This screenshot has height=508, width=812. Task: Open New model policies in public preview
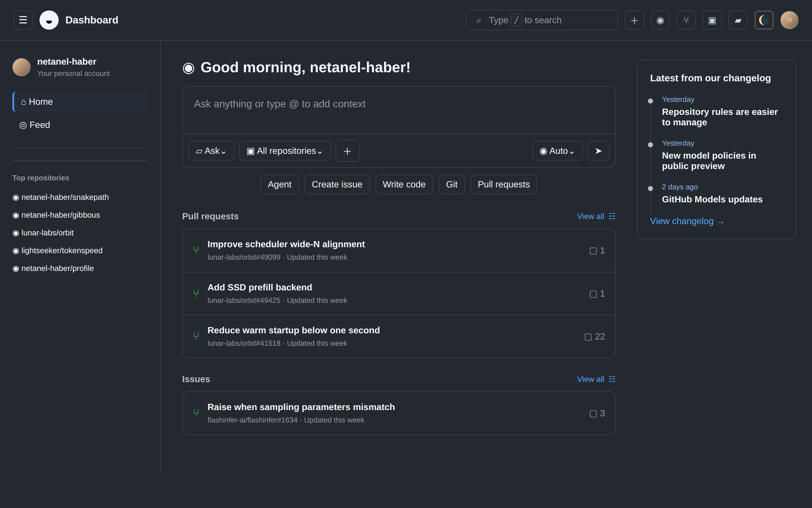click(x=709, y=161)
